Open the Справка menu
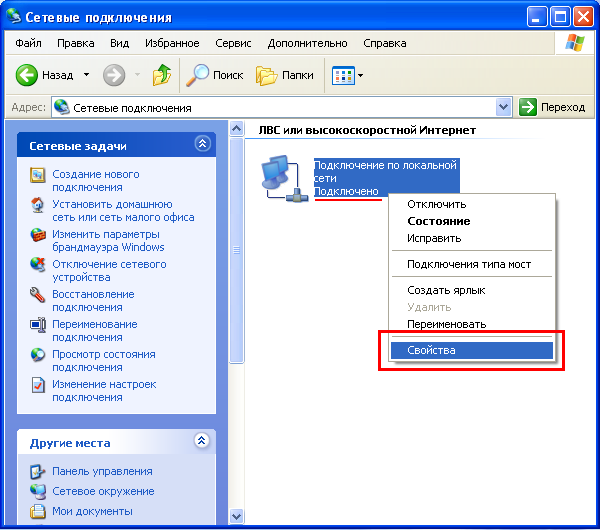The width and height of the screenshot is (600, 530). pos(385,43)
